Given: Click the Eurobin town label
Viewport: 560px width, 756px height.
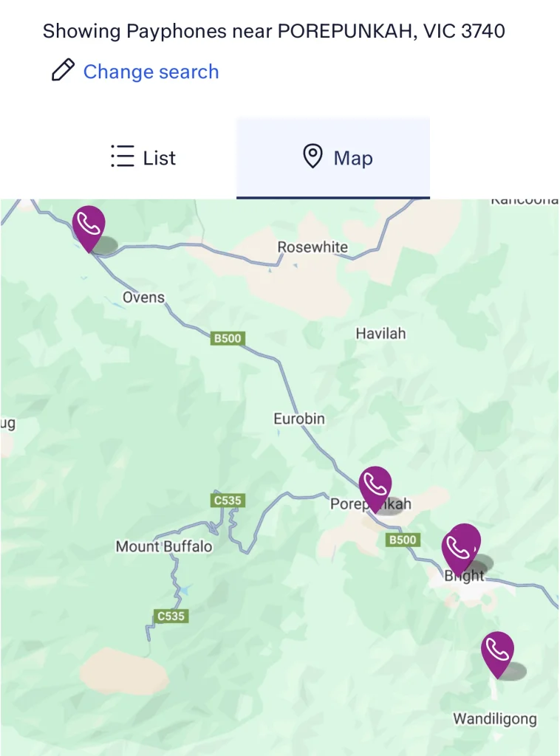Looking at the screenshot, I should point(299,419).
